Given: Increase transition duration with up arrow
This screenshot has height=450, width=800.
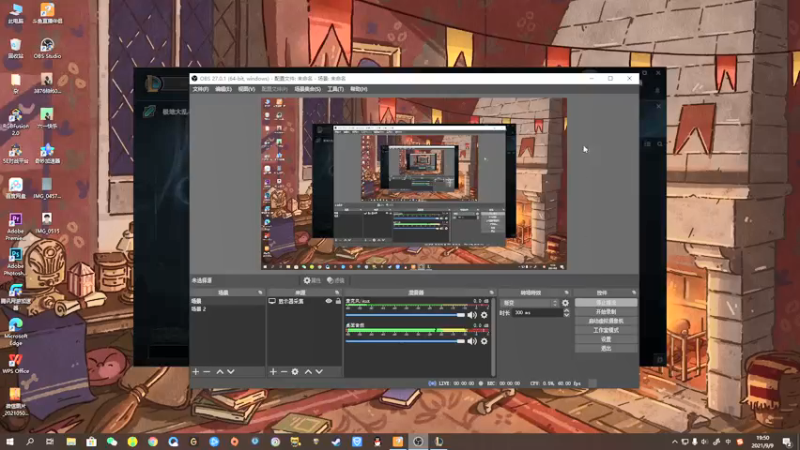Looking at the screenshot, I should click(x=566, y=311).
